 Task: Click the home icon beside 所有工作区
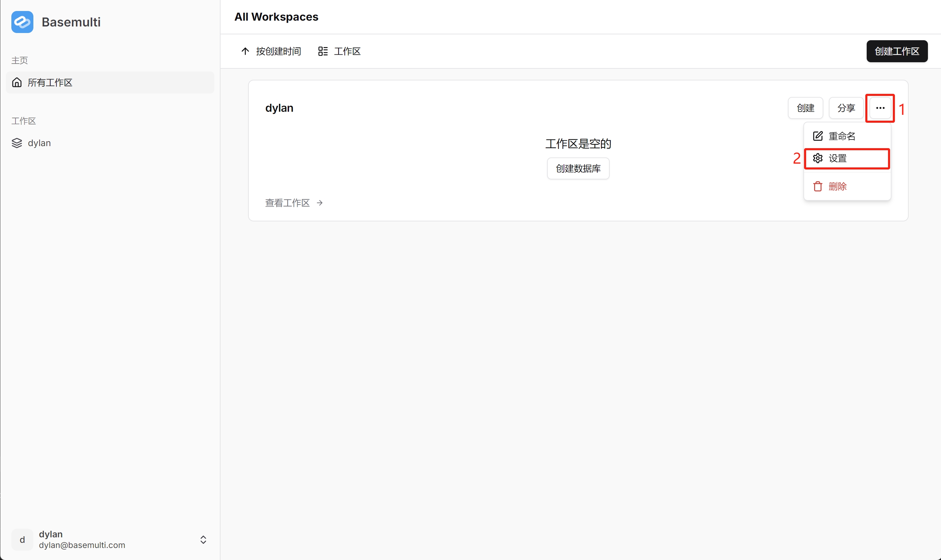click(x=17, y=82)
